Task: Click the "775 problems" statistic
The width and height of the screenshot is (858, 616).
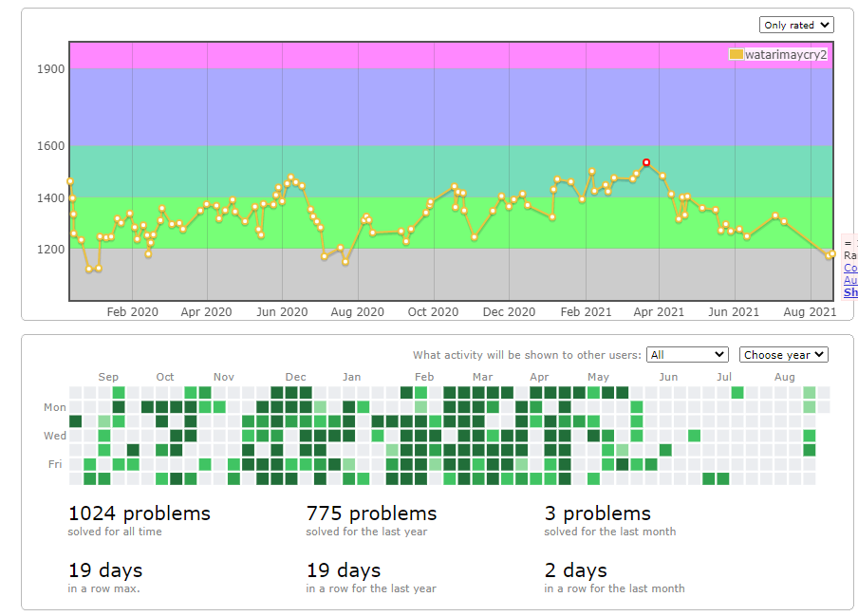Action: [x=371, y=513]
